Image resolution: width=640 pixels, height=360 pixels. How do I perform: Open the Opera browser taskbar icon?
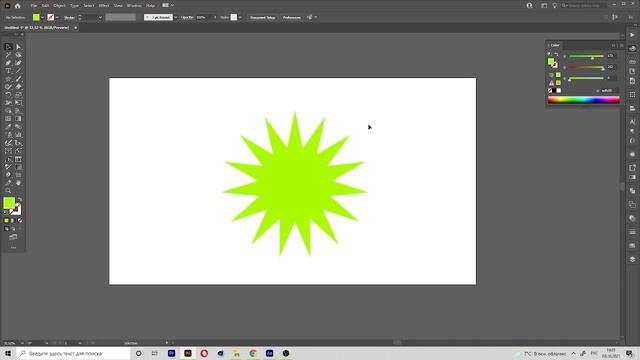(x=204, y=353)
